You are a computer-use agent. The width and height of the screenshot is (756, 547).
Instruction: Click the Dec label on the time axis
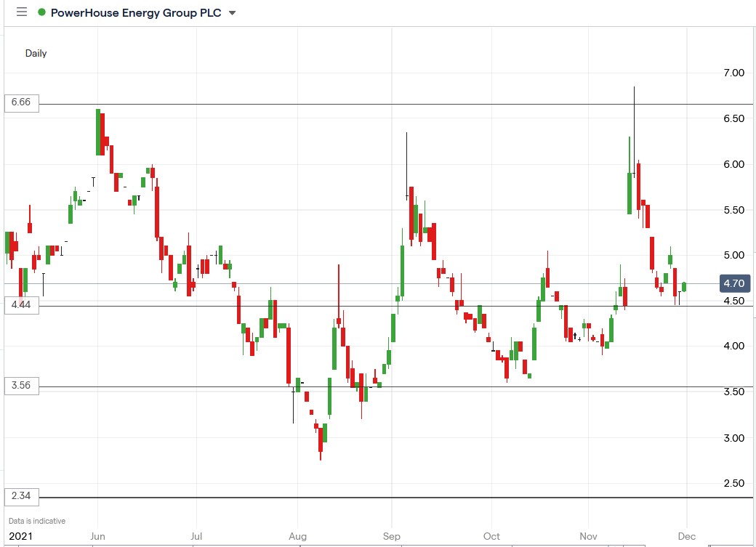point(686,536)
